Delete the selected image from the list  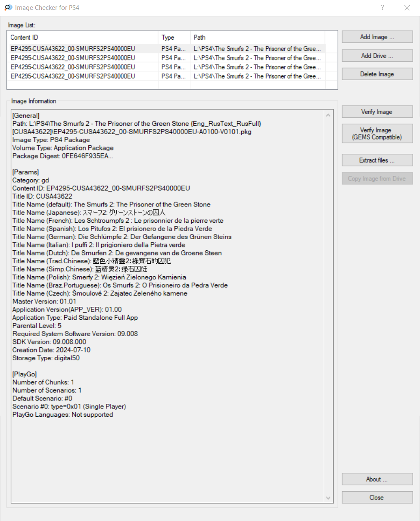pyautogui.click(x=377, y=74)
